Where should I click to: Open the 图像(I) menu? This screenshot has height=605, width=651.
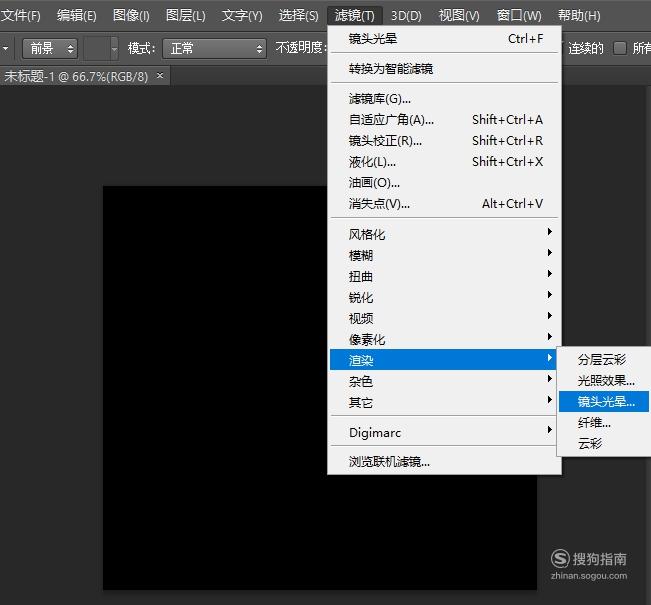click(131, 16)
